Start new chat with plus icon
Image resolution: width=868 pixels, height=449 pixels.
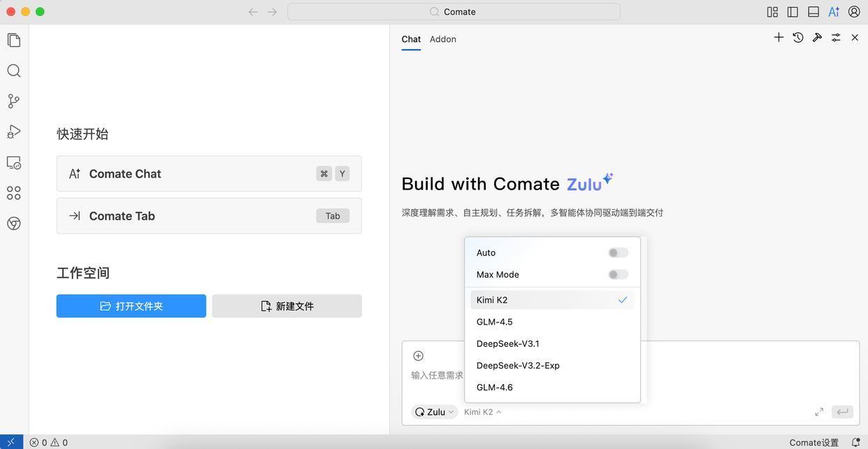(x=779, y=38)
